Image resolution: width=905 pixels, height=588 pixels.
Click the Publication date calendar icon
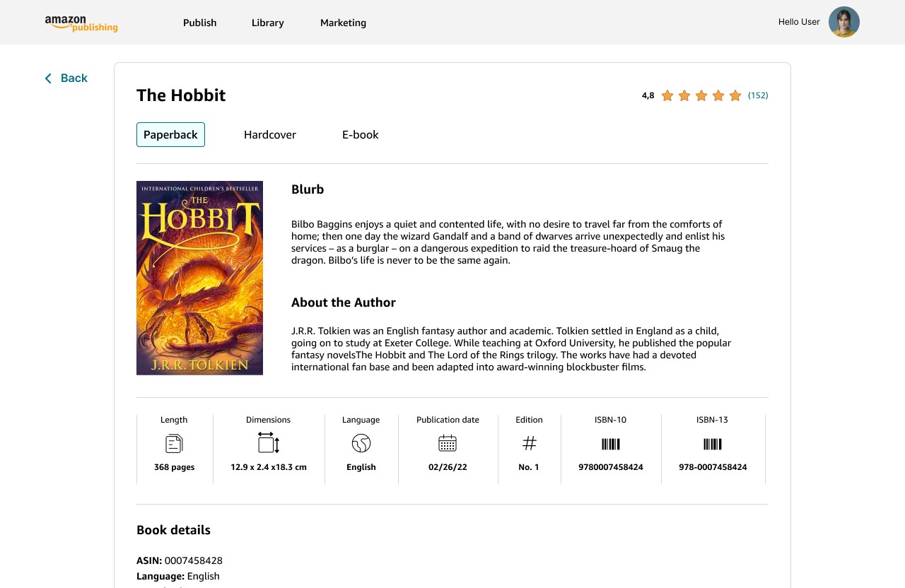(448, 443)
